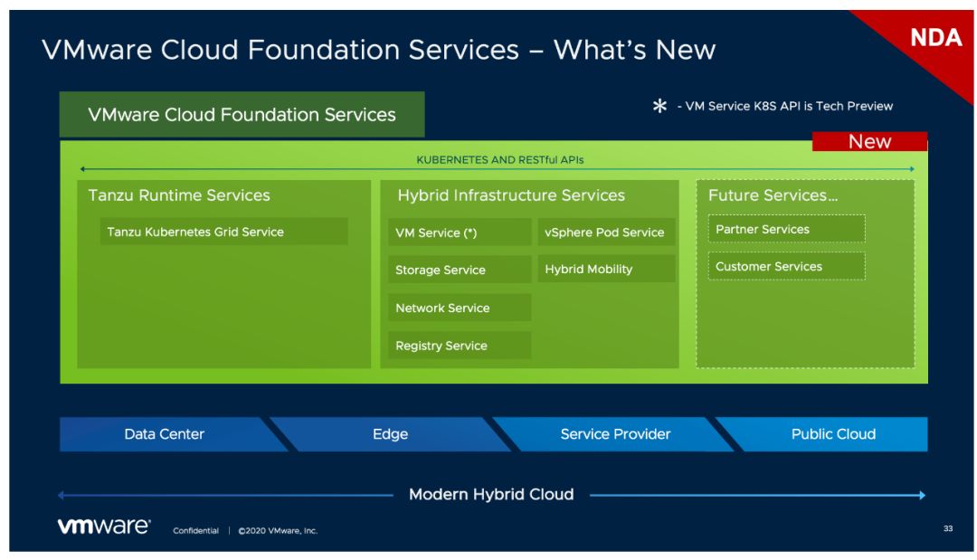Select the Customer Services dashed box
The image size is (977, 560).
pos(786,266)
